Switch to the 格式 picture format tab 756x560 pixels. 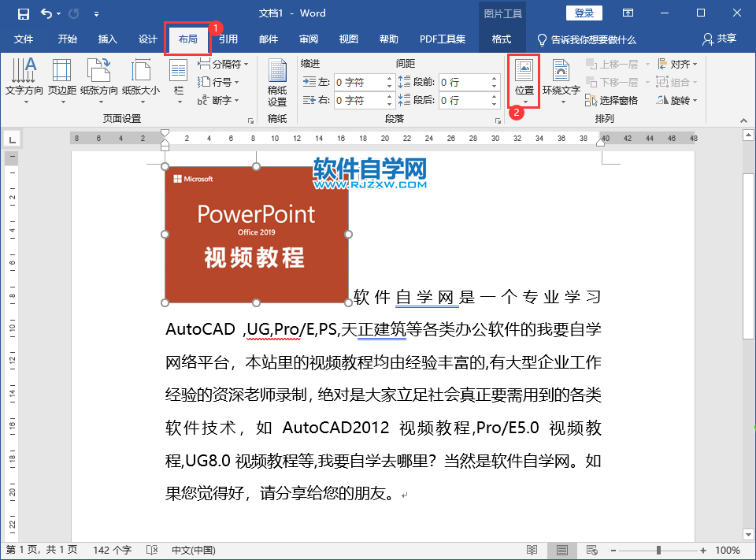(x=502, y=39)
